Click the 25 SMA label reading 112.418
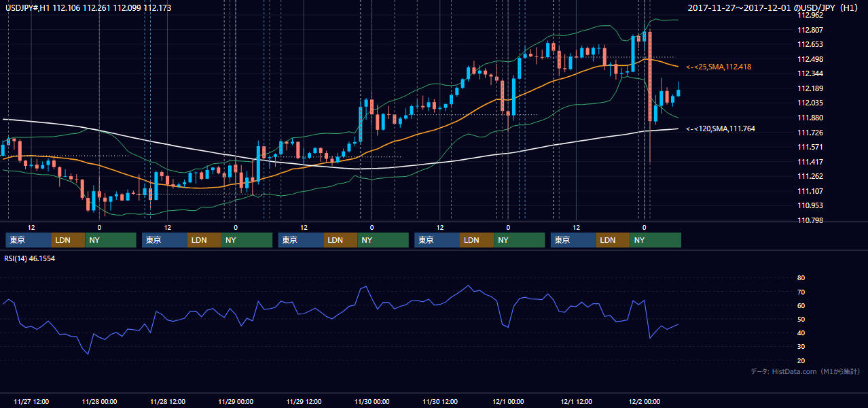Image resolution: width=868 pixels, height=408 pixels. [719, 67]
